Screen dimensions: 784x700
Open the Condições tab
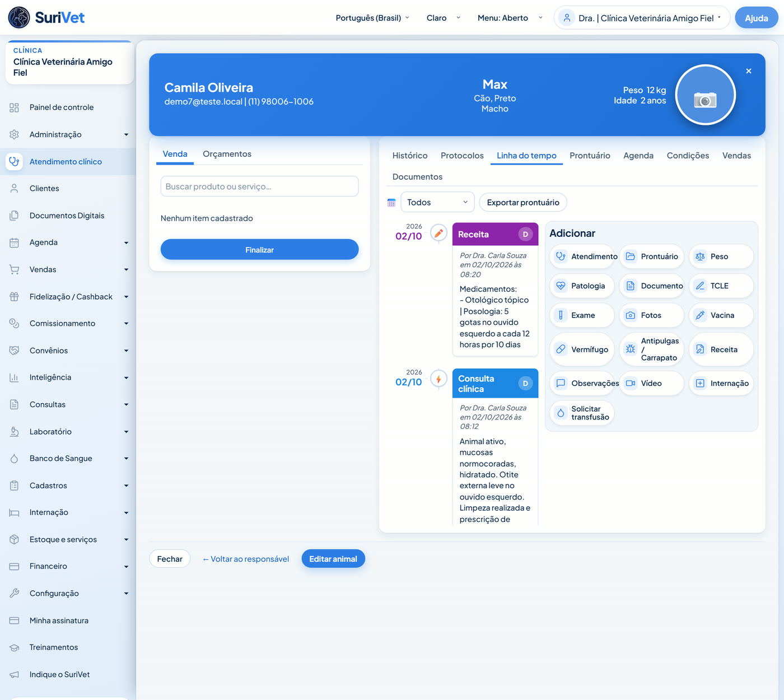click(688, 156)
